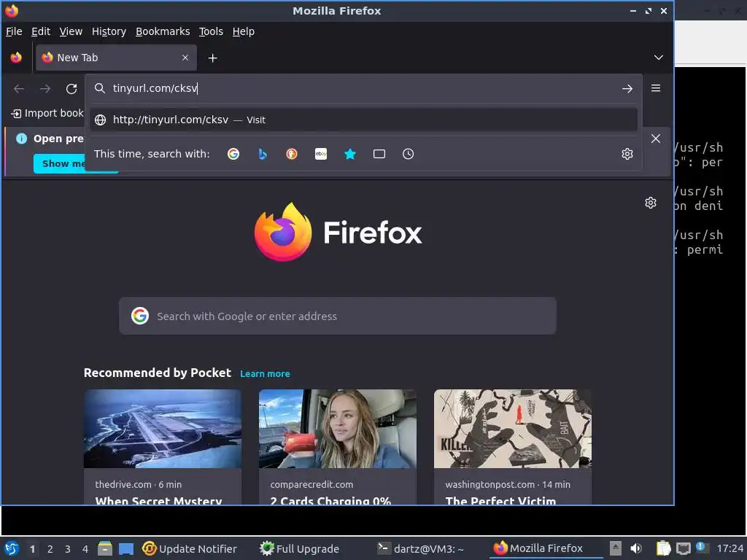
Task: Open search settings gear in URL dropdown
Action: coord(627,154)
